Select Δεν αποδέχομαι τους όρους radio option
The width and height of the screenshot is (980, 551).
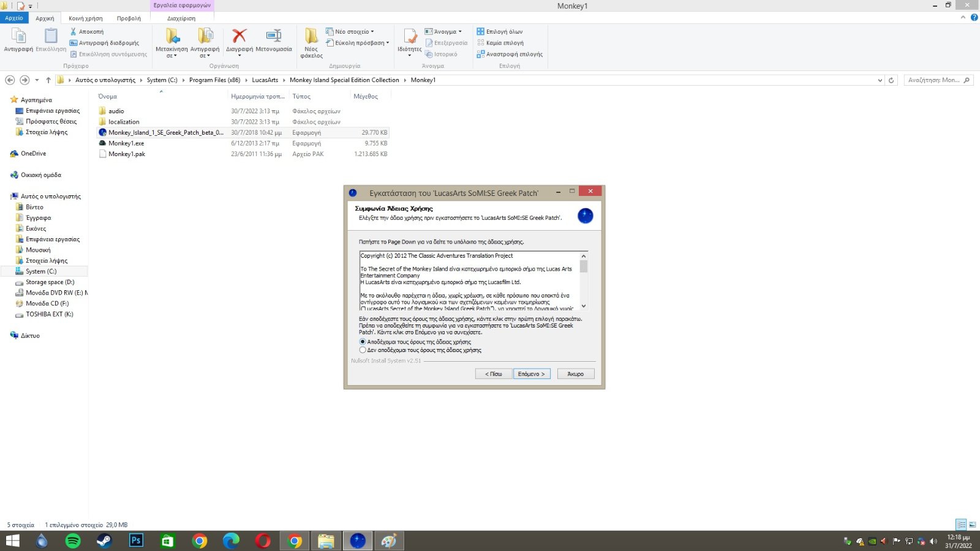(363, 350)
